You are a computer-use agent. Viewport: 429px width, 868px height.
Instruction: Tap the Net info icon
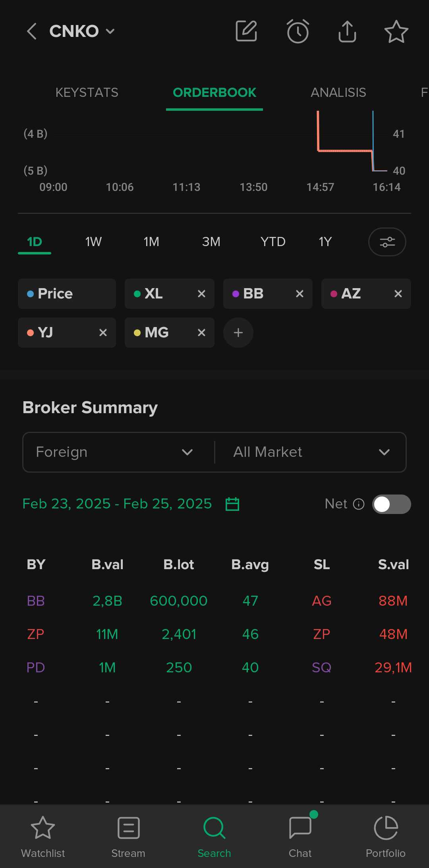[x=359, y=504]
